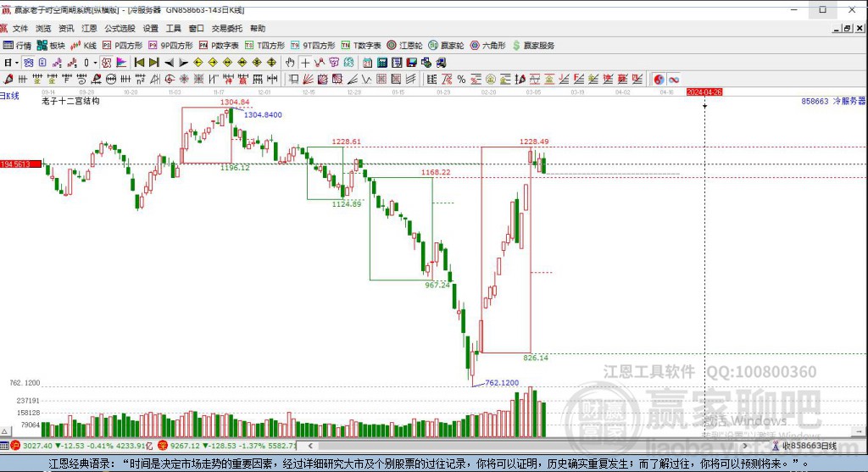The width and height of the screenshot is (868, 472).
Task: Click the red 194.5613 price tag
Action: coord(21,164)
